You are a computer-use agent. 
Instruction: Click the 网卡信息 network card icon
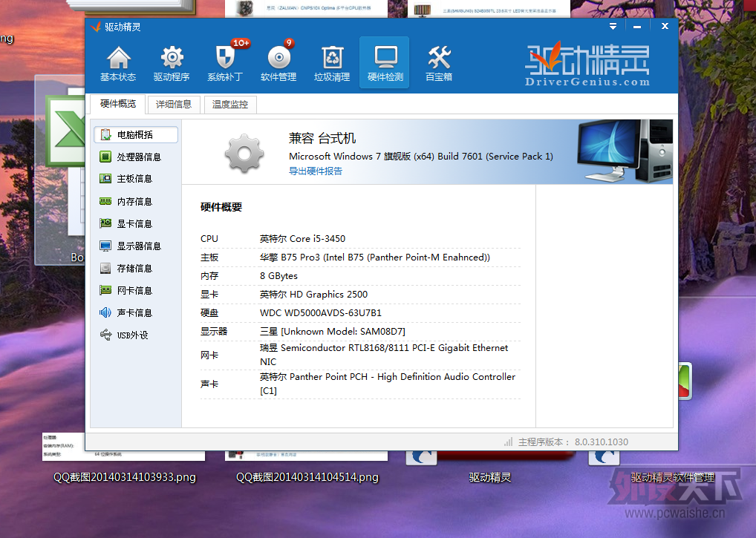tap(105, 290)
